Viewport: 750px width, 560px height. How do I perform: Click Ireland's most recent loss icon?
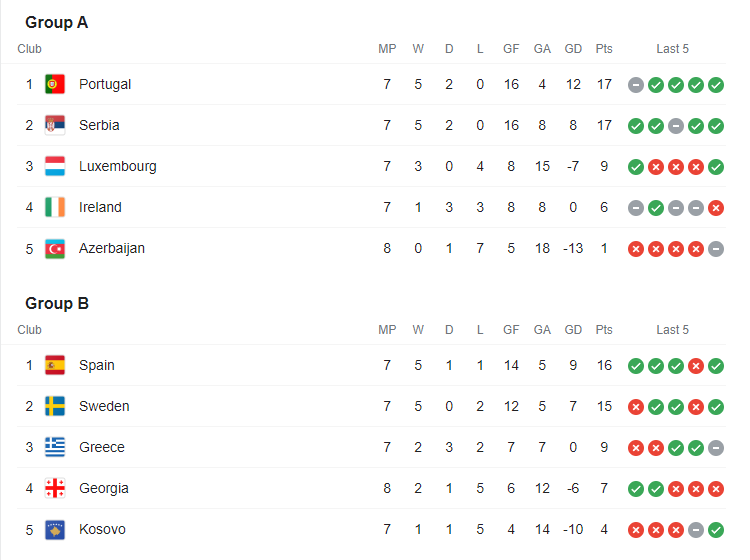click(x=716, y=208)
